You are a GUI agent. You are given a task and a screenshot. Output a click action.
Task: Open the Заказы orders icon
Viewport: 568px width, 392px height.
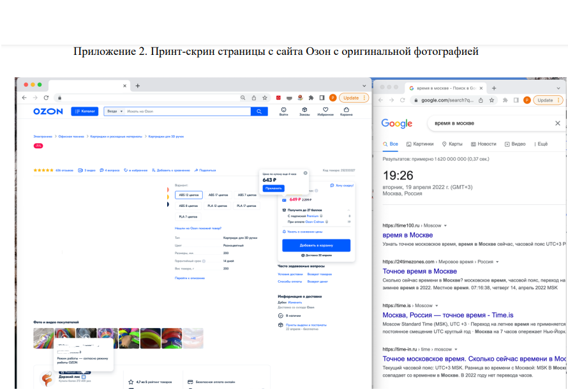304,111
